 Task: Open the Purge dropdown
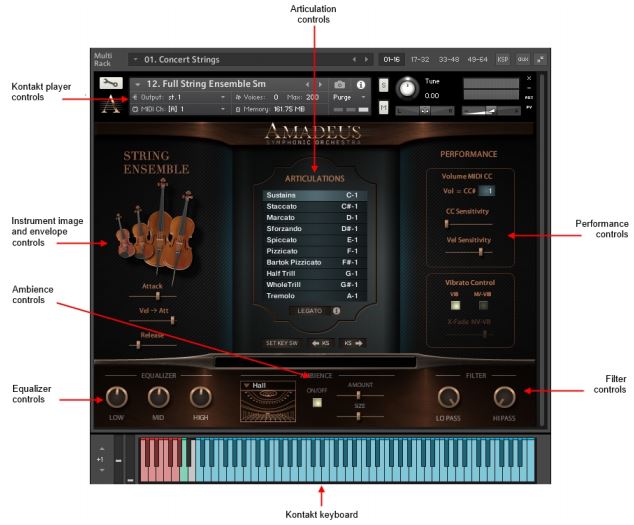coord(363,97)
